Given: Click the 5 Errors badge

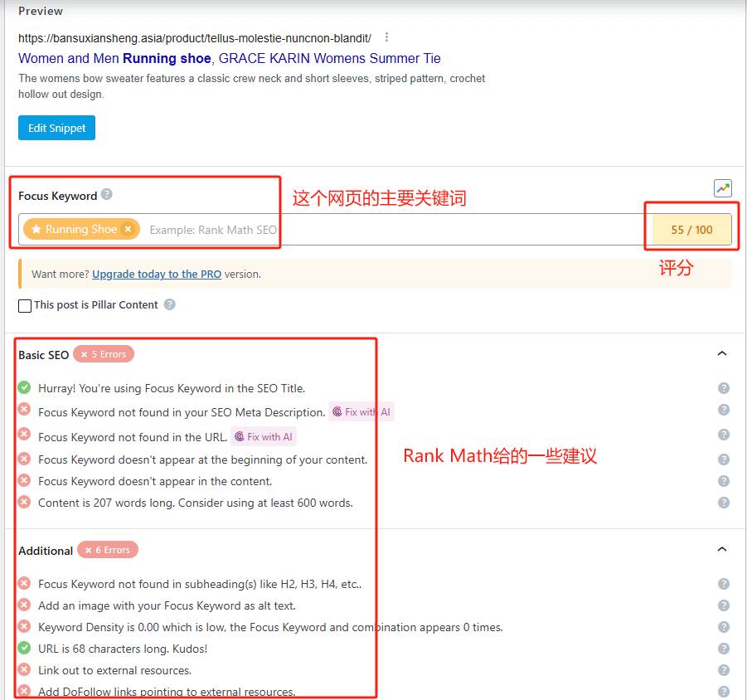Looking at the screenshot, I should (x=104, y=354).
